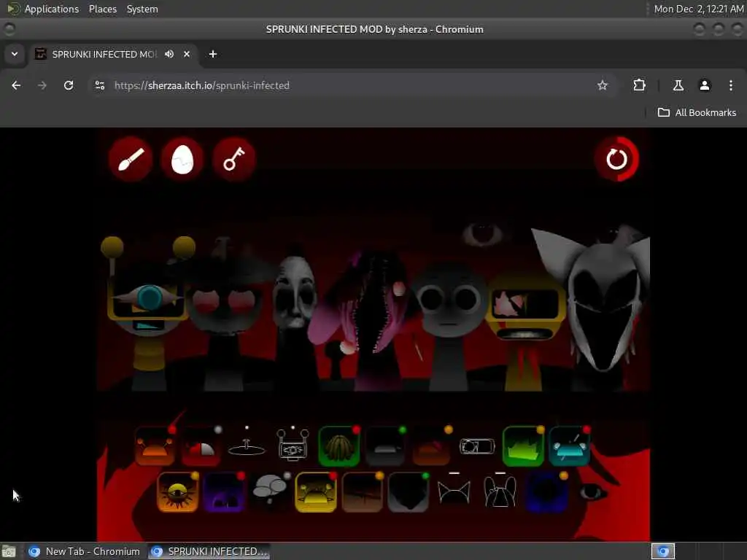Pick the red and white half-dome icon
The image size is (747, 560).
tap(201, 446)
